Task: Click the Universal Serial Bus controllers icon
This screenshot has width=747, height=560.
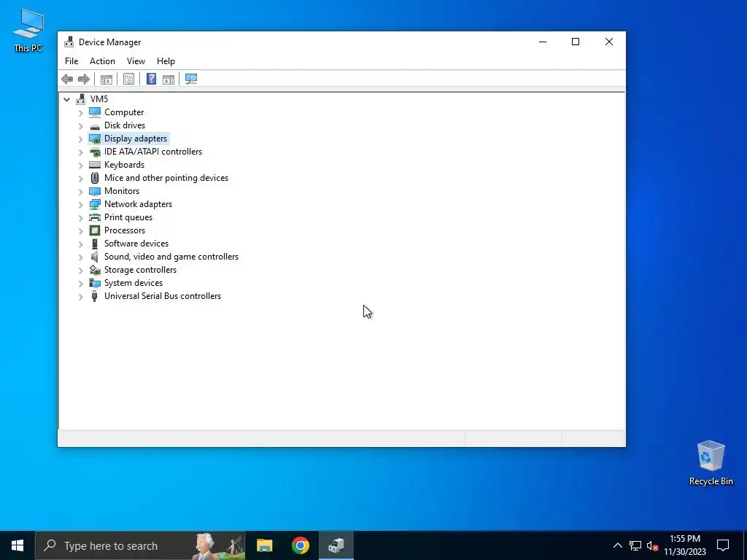Action: (95, 296)
